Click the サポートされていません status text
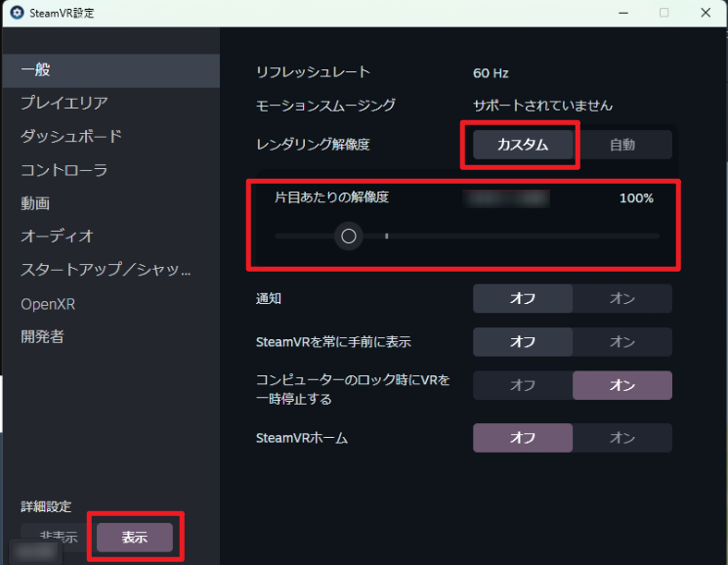The width and height of the screenshot is (728, 565). click(x=542, y=106)
